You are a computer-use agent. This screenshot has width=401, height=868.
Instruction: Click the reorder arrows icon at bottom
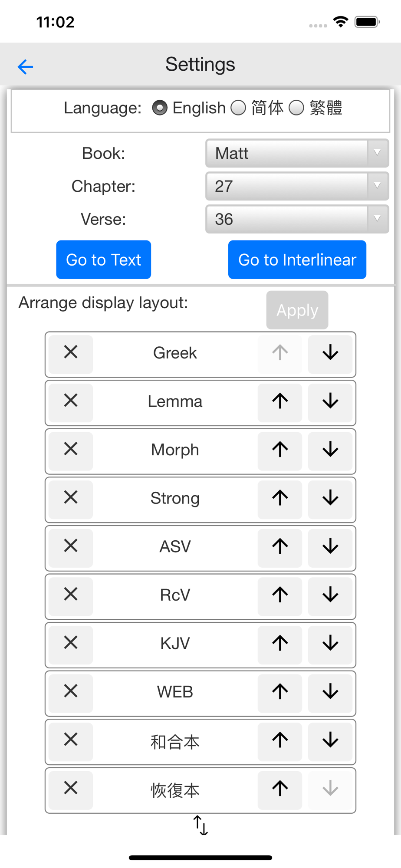(x=200, y=825)
